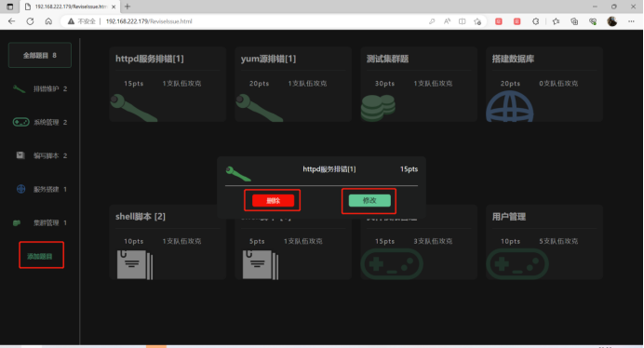The width and height of the screenshot is (644, 348).
Task: Click the green 修改 button
Action: (369, 200)
